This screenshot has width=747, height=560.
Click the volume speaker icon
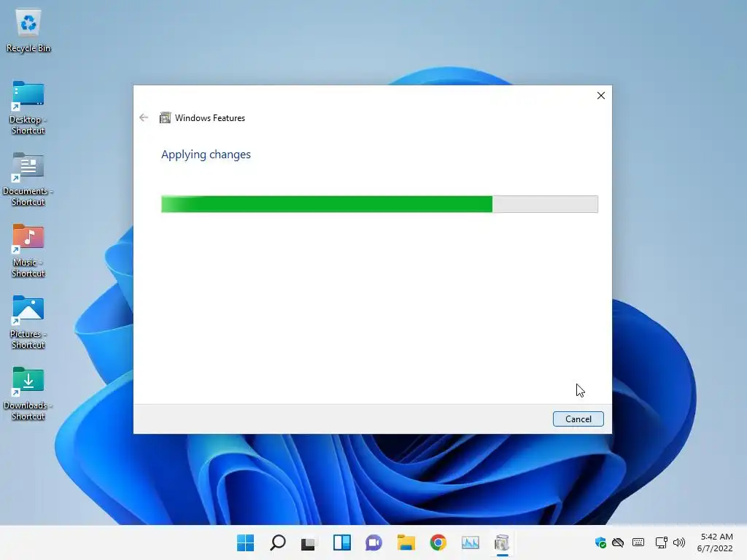(x=679, y=542)
